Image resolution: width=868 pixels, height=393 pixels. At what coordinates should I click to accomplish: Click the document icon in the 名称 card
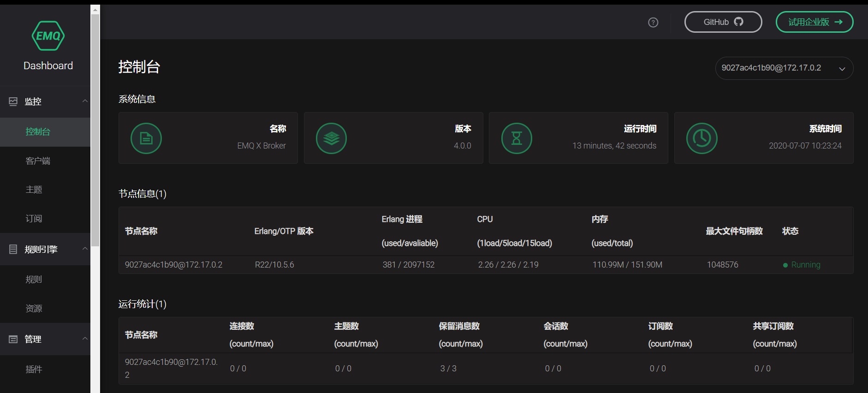146,138
